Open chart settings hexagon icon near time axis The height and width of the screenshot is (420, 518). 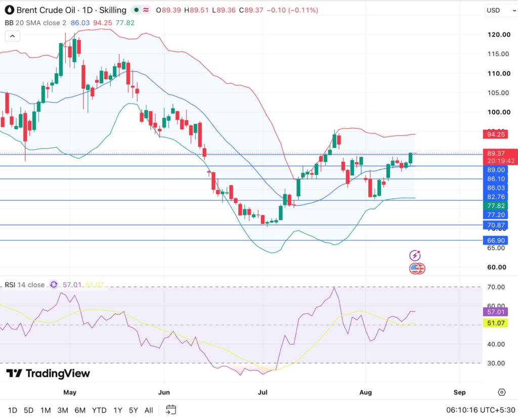tap(501, 392)
